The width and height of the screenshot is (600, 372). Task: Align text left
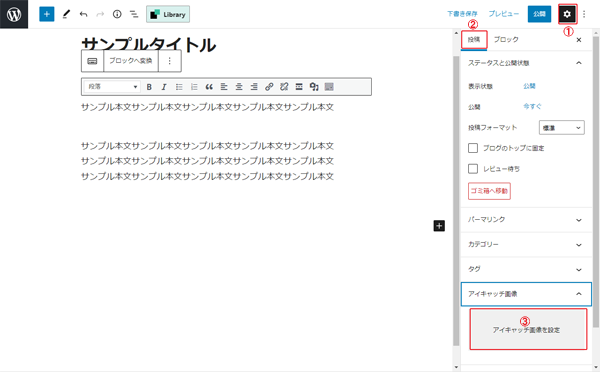(x=224, y=87)
